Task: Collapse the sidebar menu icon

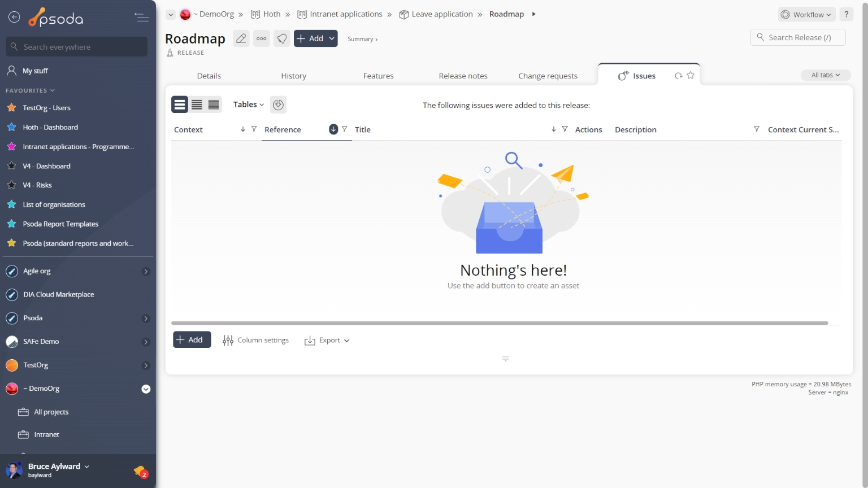Action: (141, 18)
